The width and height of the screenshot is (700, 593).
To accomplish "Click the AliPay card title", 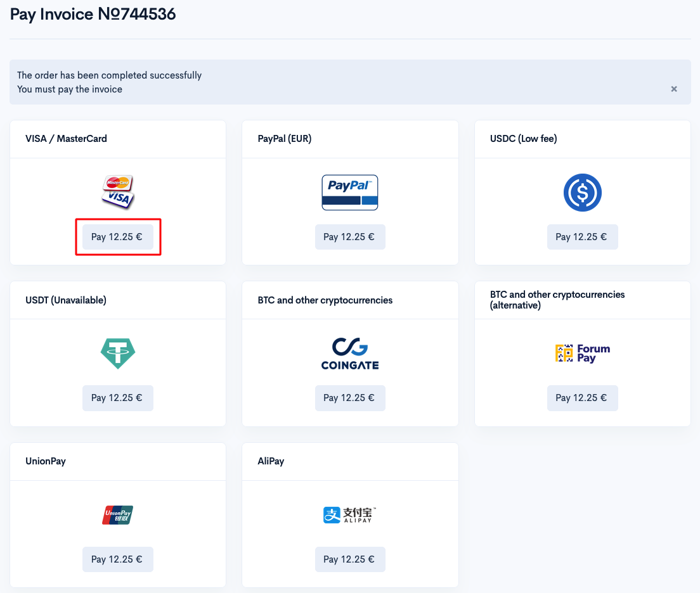I will tap(271, 461).
